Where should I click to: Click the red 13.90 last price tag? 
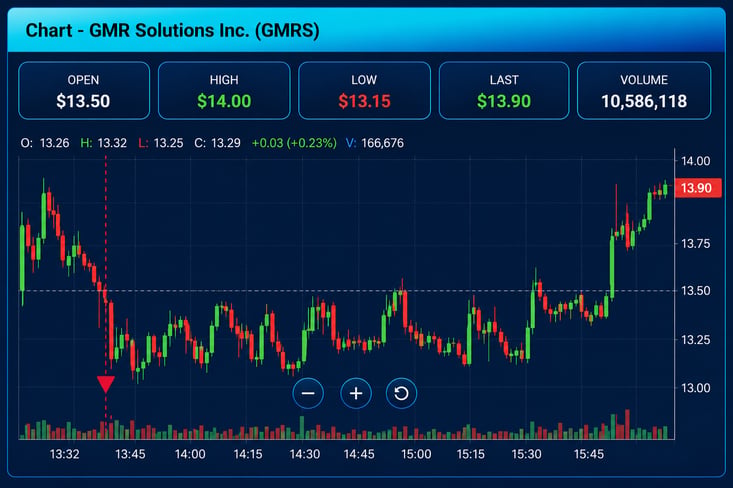[697, 188]
